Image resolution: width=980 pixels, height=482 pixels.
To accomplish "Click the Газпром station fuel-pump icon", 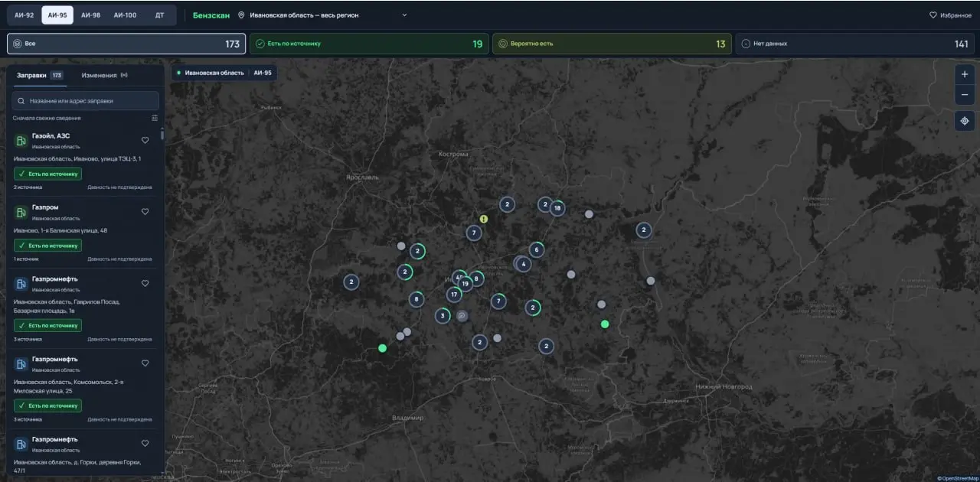I will (x=21, y=212).
